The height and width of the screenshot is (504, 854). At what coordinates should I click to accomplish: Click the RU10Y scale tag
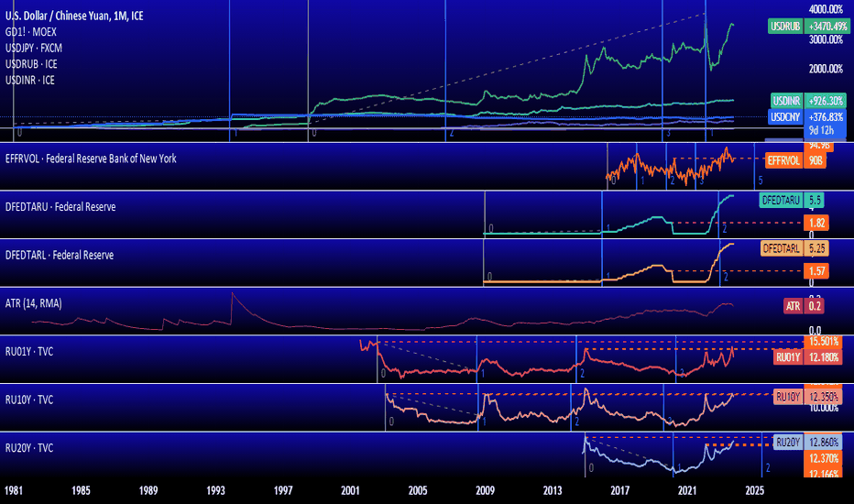click(787, 397)
